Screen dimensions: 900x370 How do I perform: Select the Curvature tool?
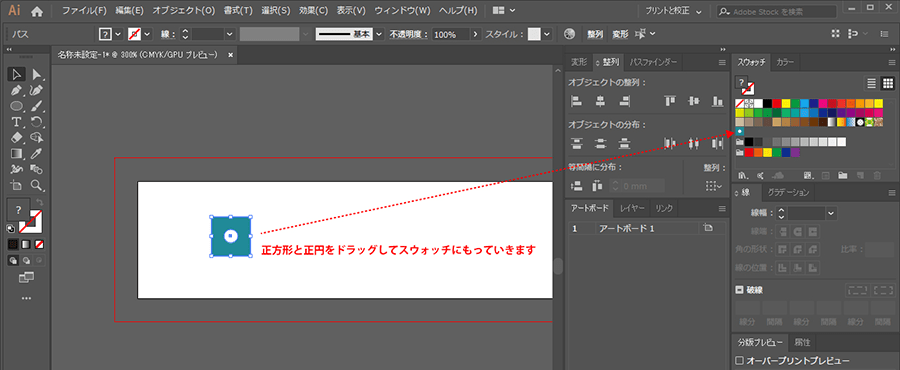pos(37,90)
